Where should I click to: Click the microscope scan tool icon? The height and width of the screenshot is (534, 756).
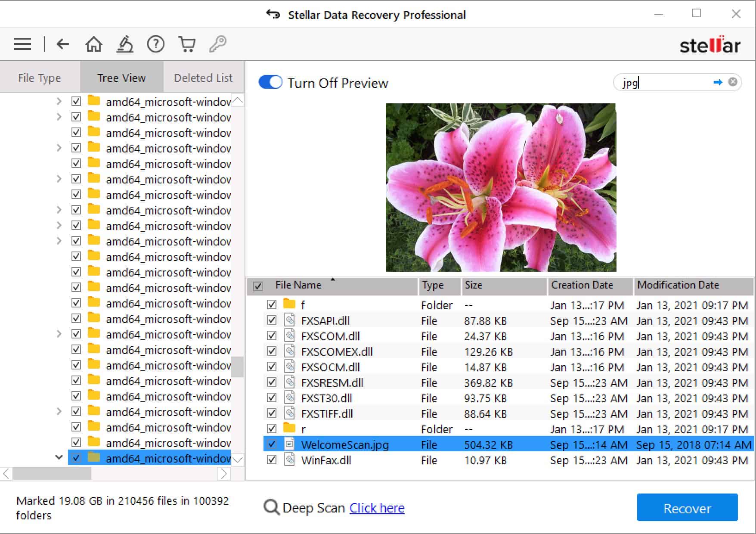click(x=125, y=44)
